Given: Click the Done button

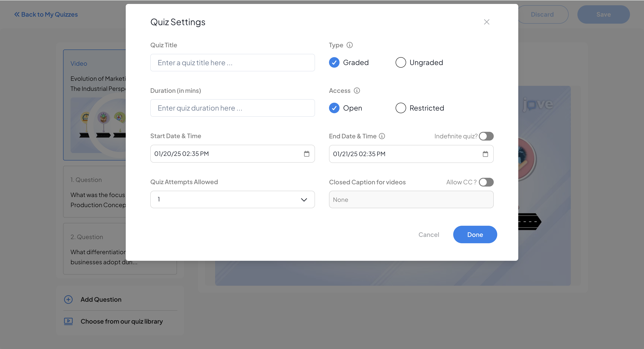Looking at the screenshot, I should point(475,234).
